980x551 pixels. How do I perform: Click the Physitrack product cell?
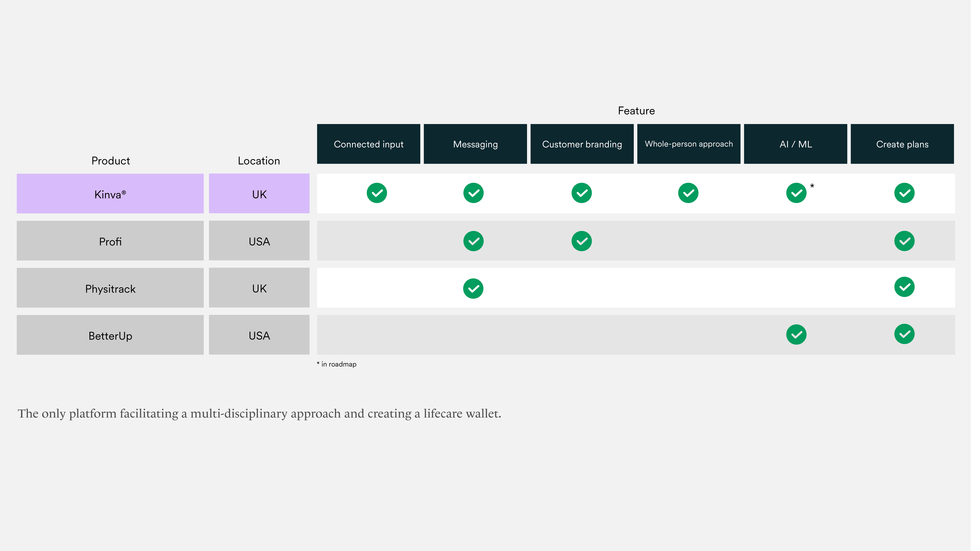(110, 288)
